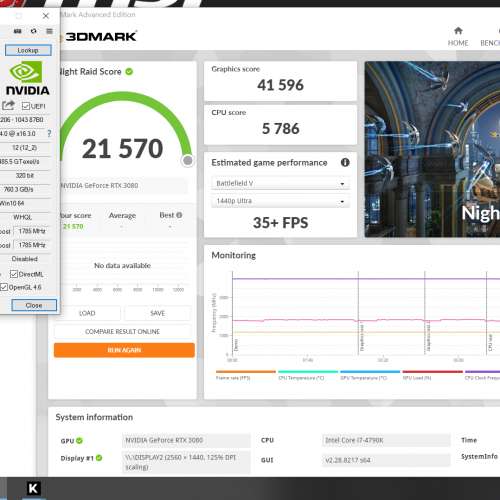Click the Night Raid benchmark thumbnail image

coord(432,149)
